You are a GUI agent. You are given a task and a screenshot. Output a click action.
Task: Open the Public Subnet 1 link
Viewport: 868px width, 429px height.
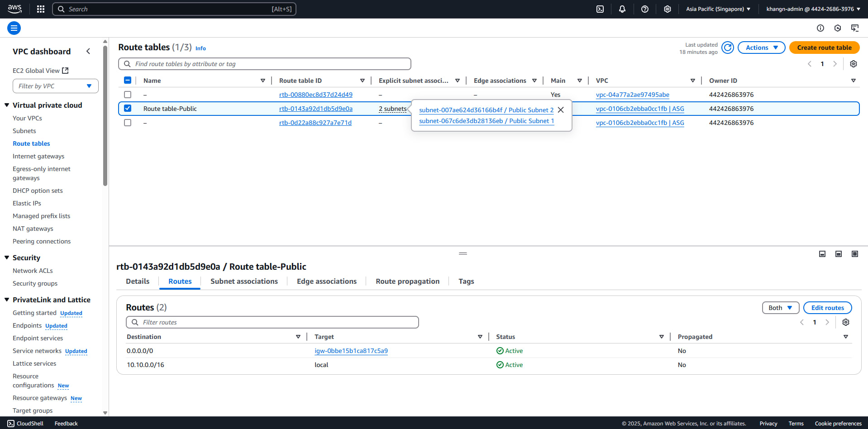(x=486, y=121)
